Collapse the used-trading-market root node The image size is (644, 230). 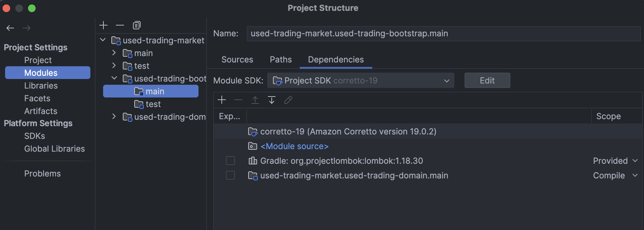pos(103,40)
